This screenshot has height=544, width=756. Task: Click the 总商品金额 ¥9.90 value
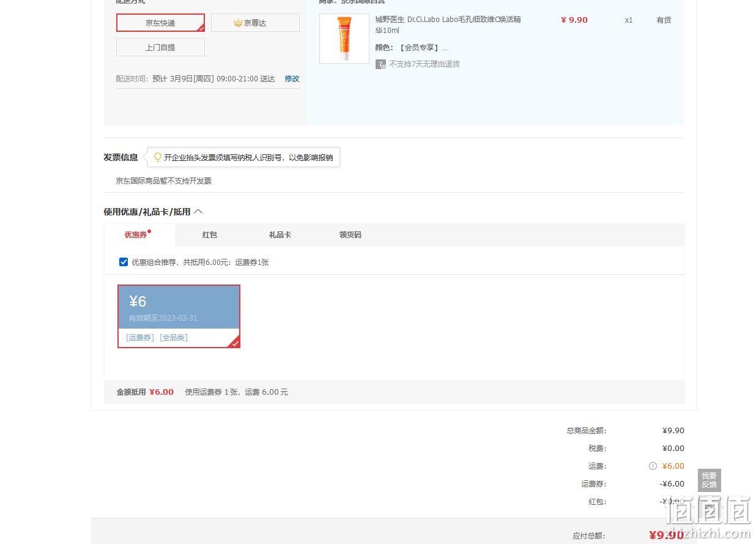click(673, 431)
